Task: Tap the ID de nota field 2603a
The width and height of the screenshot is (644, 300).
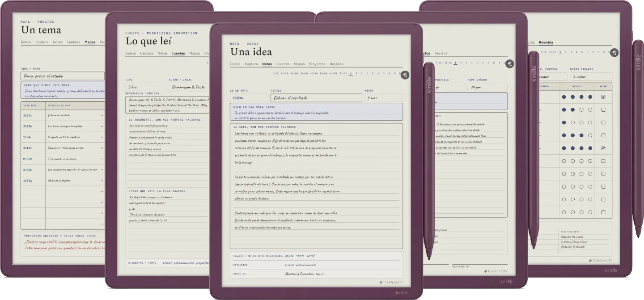Action: (249, 98)
